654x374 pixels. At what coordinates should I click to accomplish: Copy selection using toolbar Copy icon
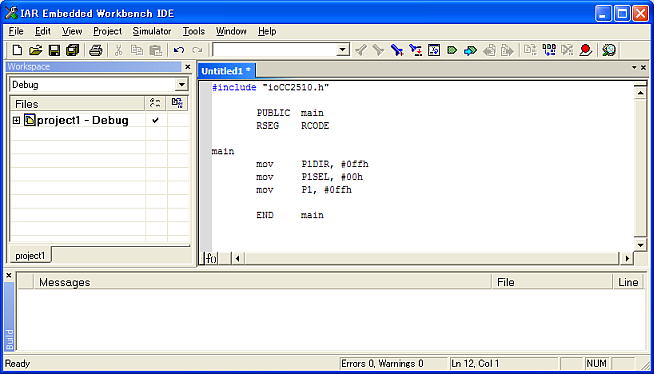click(x=137, y=50)
